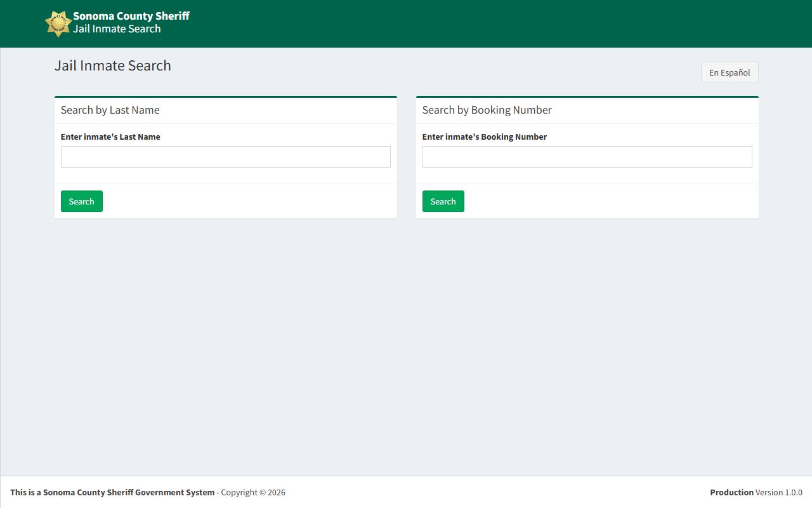Focus the inmate's Booking Number text field
Image resolution: width=812 pixels, height=508 pixels.
[587, 157]
